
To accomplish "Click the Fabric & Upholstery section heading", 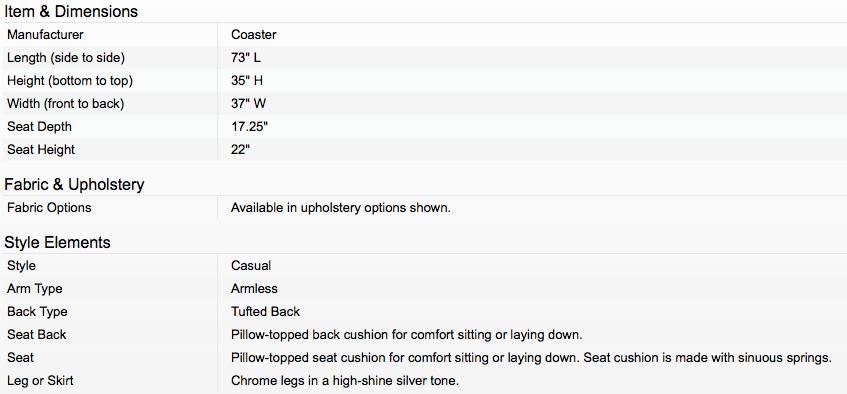I will click(x=75, y=185).
